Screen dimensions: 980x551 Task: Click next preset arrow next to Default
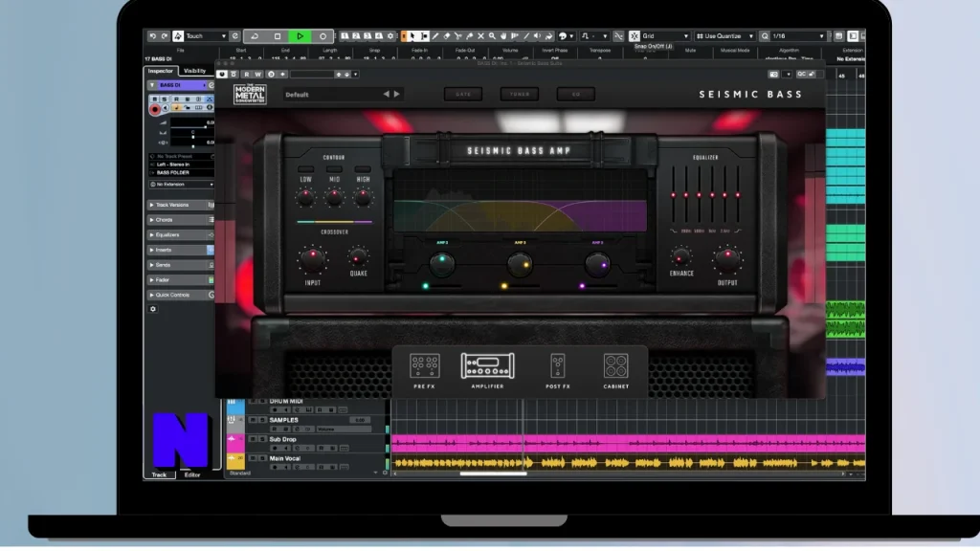pyautogui.click(x=397, y=95)
